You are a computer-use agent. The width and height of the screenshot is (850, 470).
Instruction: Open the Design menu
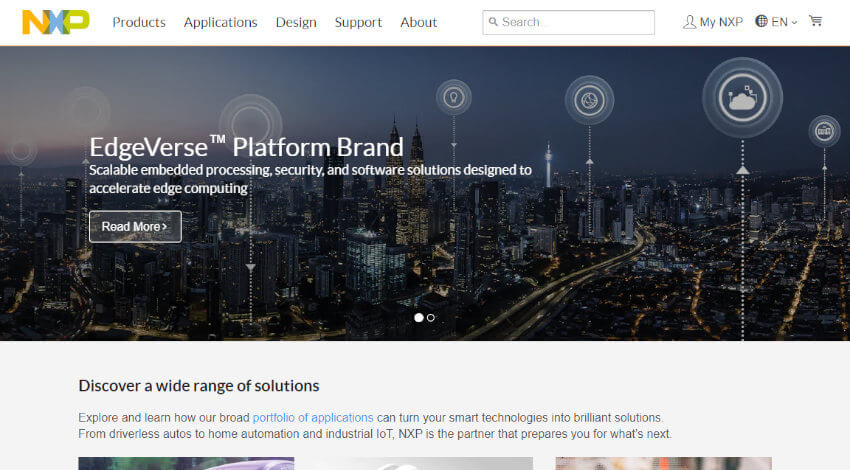(x=296, y=22)
